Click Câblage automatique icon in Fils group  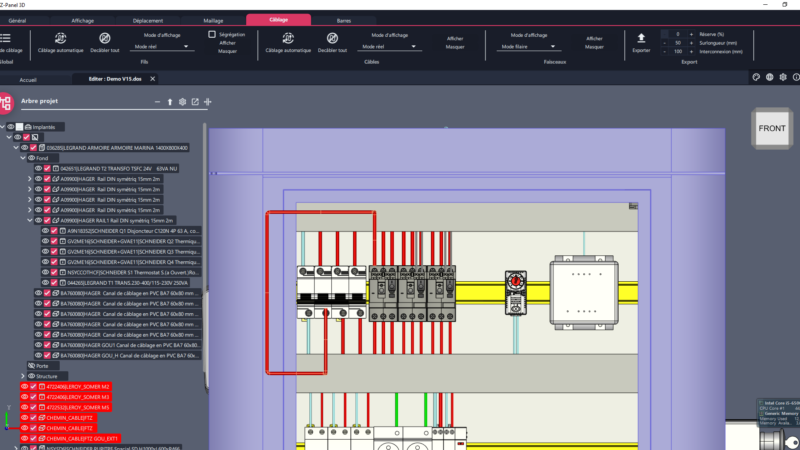pyautogui.click(x=63, y=36)
